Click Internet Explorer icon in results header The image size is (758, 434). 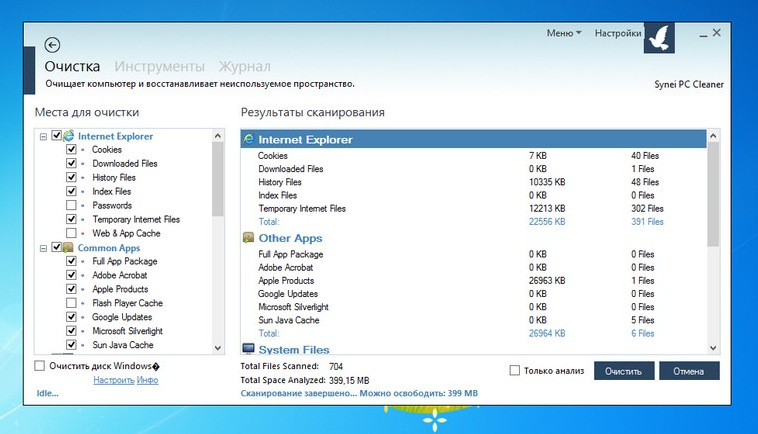[248, 139]
